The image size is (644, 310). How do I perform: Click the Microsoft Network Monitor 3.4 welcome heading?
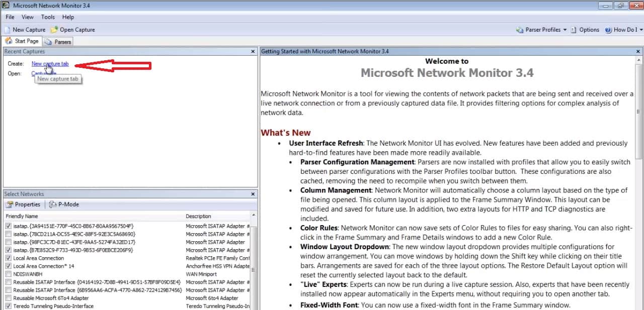[x=447, y=73]
